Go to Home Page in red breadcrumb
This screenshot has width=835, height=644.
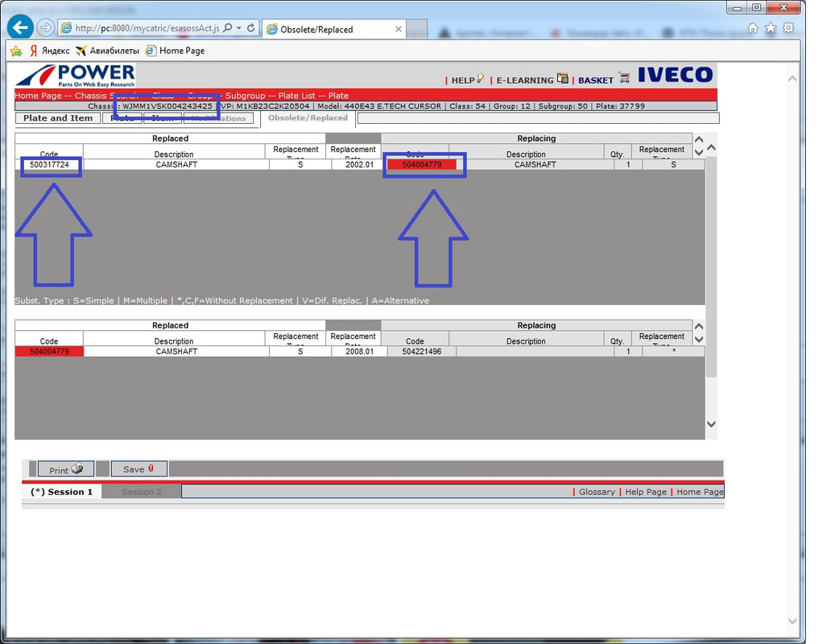pyautogui.click(x=38, y=95)
